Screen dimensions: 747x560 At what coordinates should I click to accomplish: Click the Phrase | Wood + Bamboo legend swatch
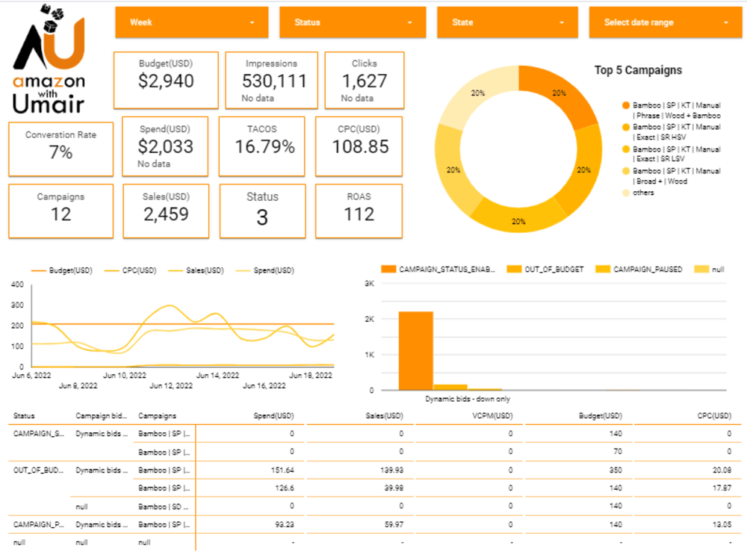tap(625, 105)
